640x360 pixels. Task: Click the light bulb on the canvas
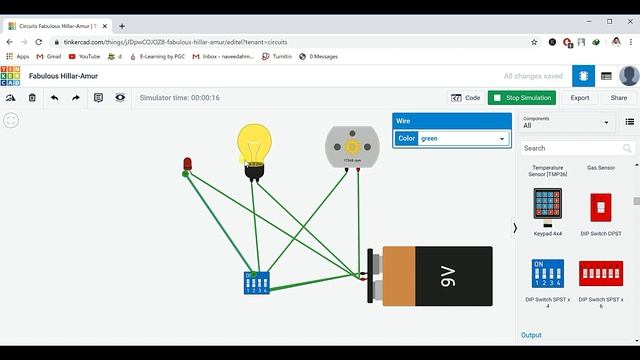click(x=254, y=152)
